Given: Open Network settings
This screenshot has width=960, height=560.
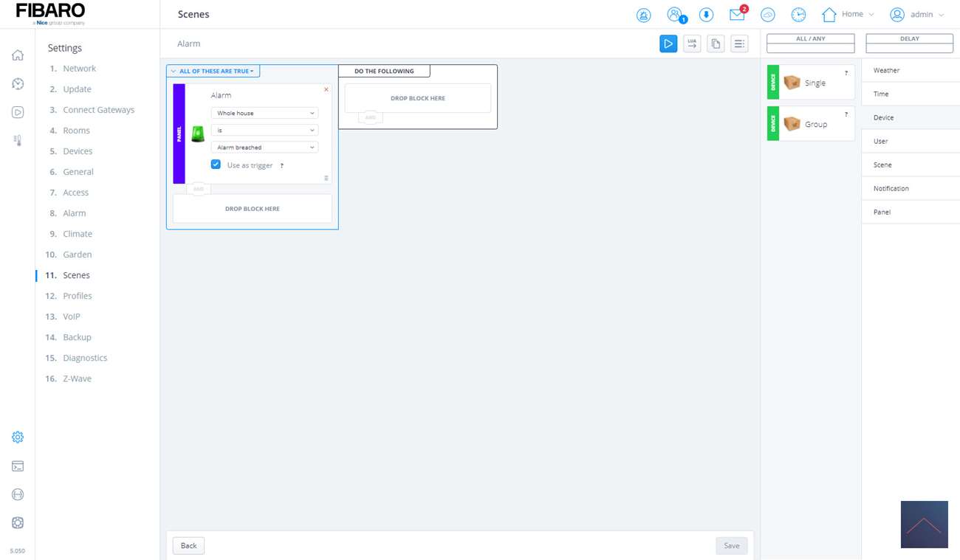Looking at the screenshot, I should pos(79,69).
